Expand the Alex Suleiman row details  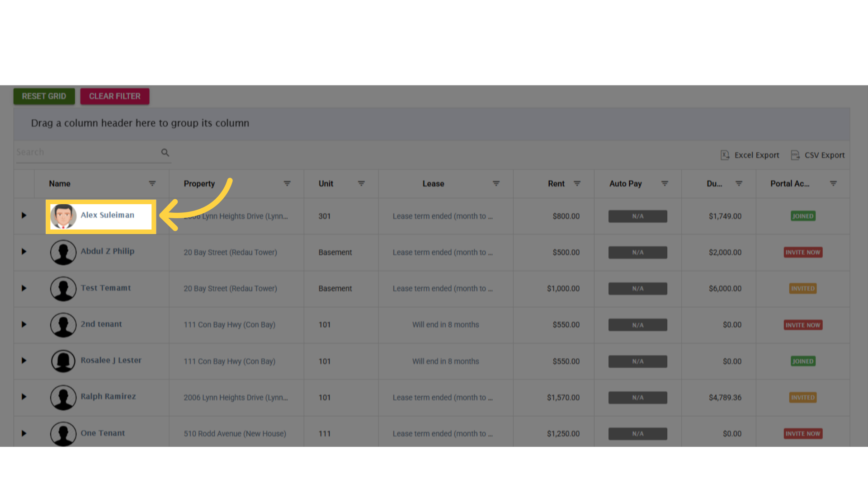(x=24, y=216)
